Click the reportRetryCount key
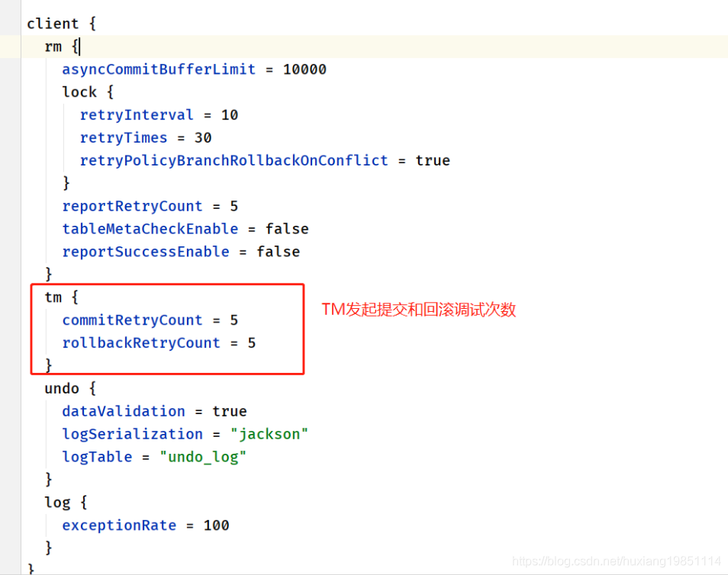This screenshot has height=575, width=728. 132,206
